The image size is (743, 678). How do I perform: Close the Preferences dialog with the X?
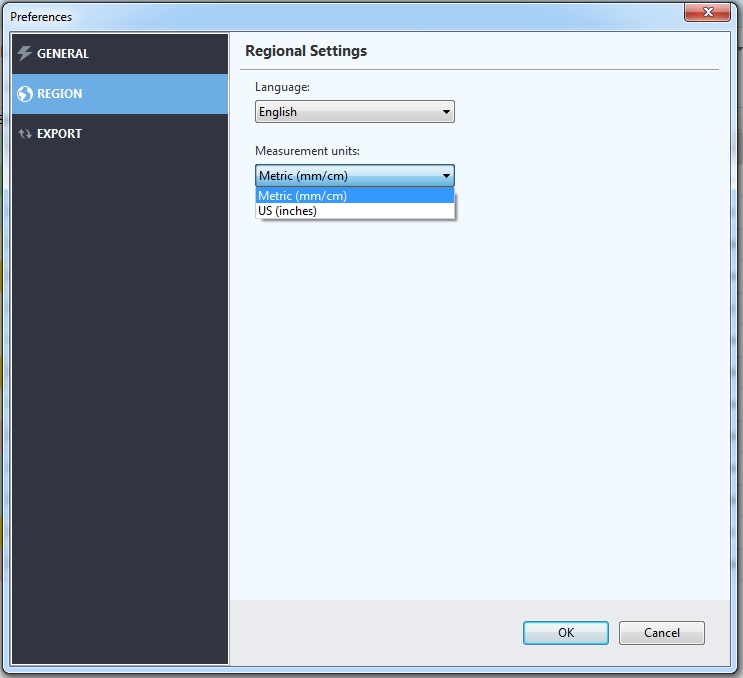coord(711,13)
